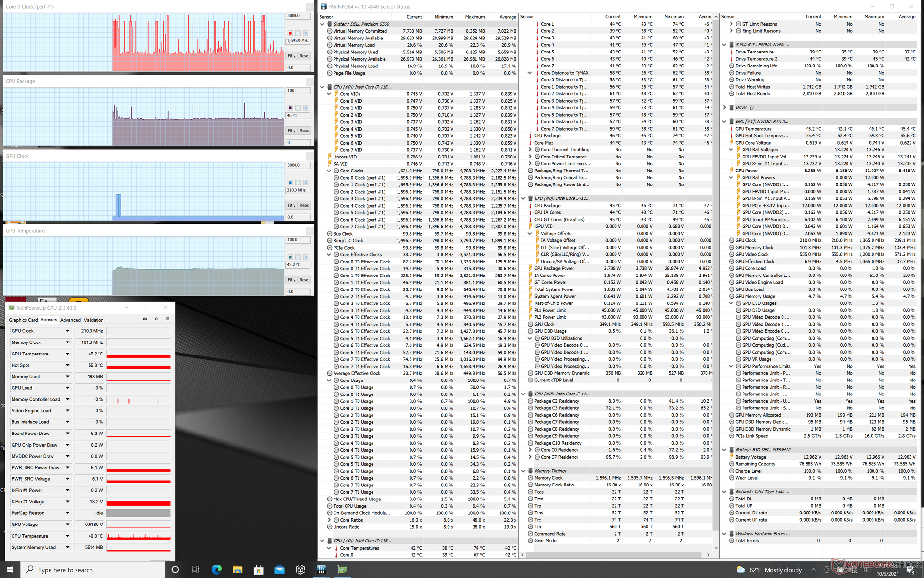Open Microsoft Edge from taskbar
924x578 pixels.
217,570
